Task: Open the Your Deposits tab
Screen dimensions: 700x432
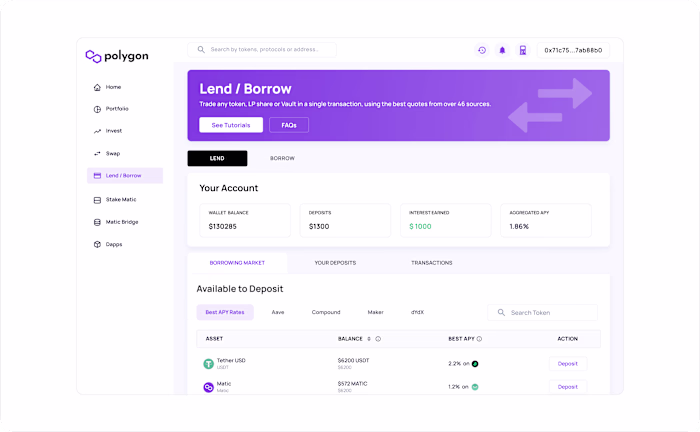Action: [x=335, y=263]
